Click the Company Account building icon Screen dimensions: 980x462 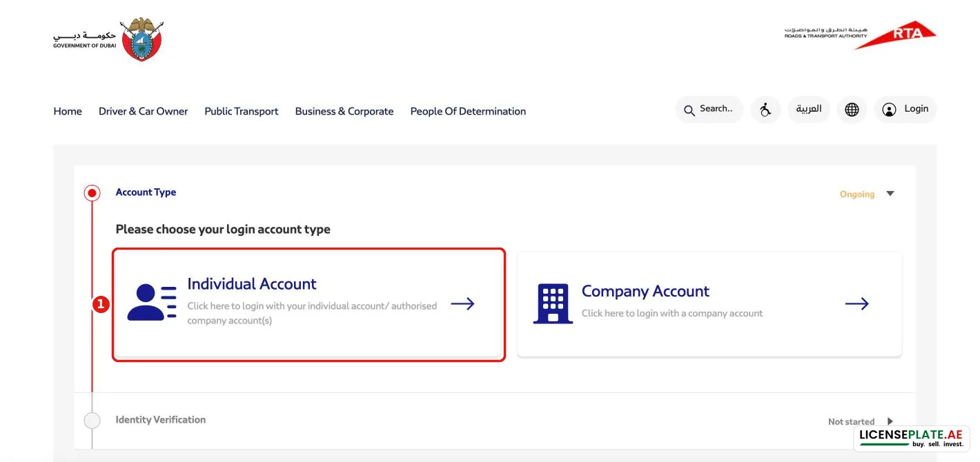coord(553,303)
